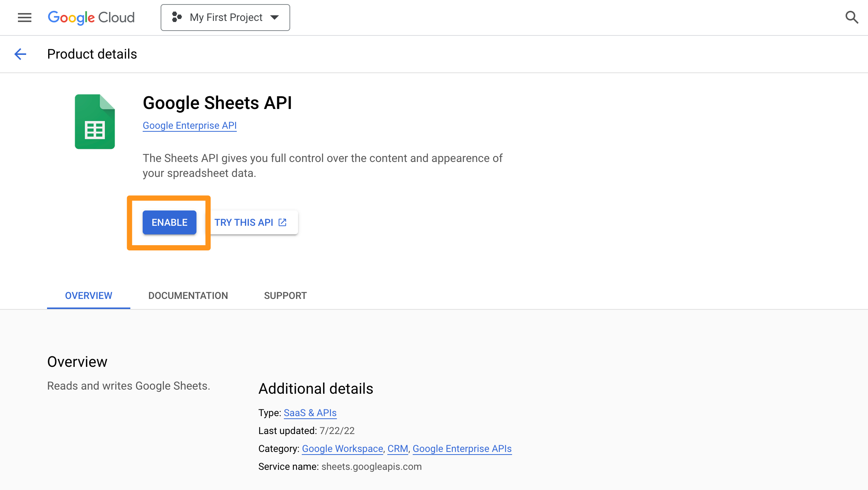Open the Google Enterprise APIs category link

click(462, 449)
